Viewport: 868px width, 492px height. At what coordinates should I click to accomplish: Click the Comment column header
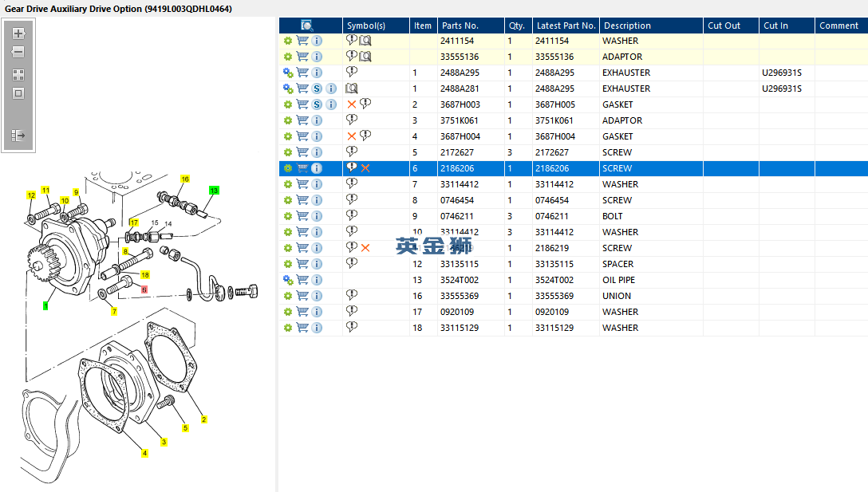[x=842, y=26]
